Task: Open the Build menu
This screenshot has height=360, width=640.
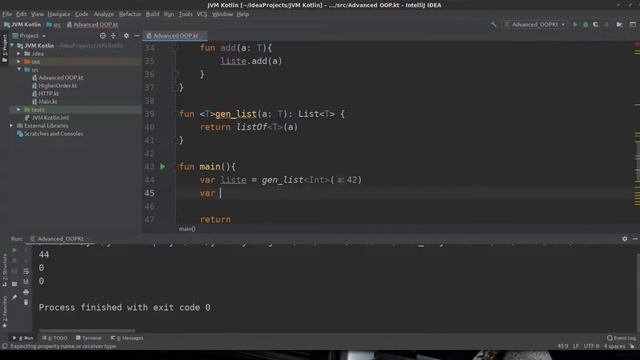Action: click(153, 14)
